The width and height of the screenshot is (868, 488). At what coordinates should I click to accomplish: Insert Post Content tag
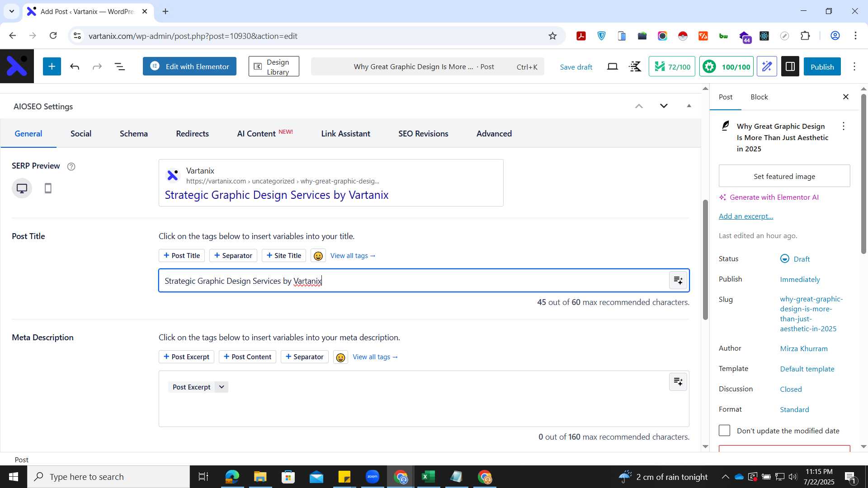(247, 357)
